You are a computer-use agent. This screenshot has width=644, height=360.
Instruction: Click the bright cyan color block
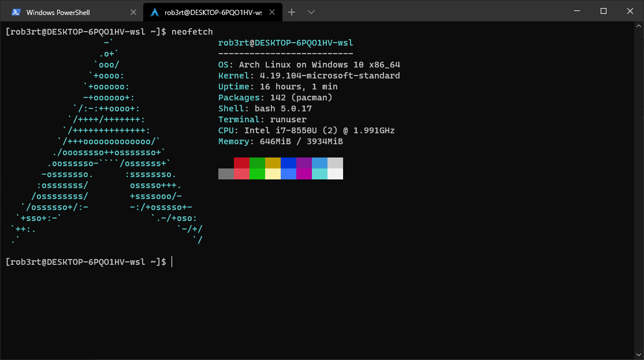(319, 174)
